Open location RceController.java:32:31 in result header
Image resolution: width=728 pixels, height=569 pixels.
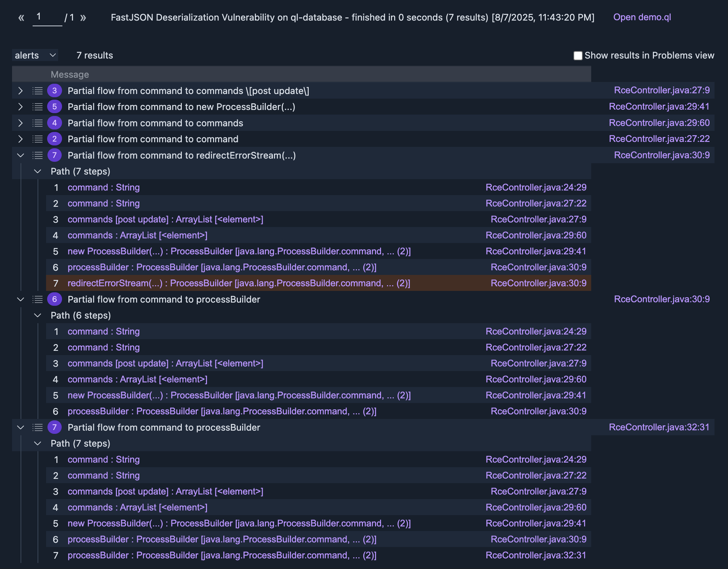click(659, 427)
